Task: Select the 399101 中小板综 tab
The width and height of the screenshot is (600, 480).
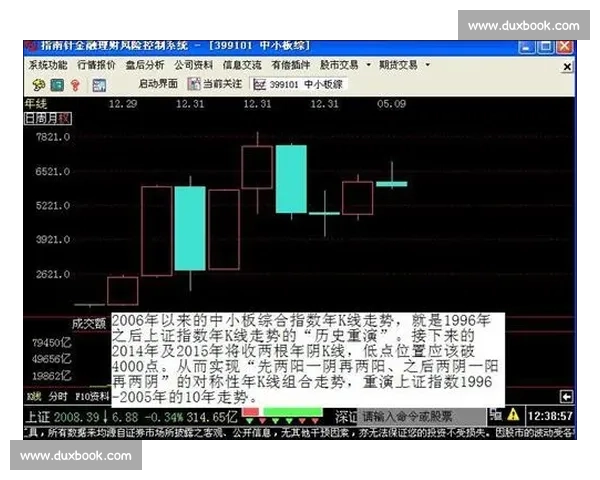Action: pos(298,85)
